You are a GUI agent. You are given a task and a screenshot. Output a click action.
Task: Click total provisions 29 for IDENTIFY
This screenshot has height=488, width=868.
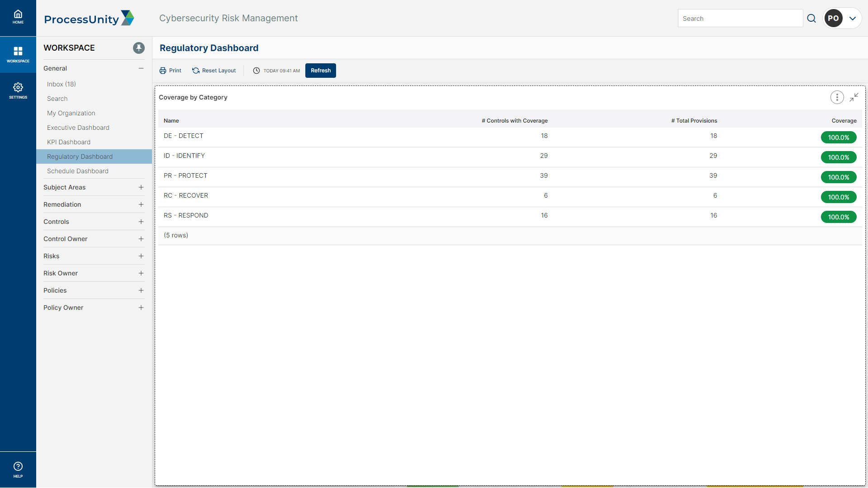pos(713,156)
